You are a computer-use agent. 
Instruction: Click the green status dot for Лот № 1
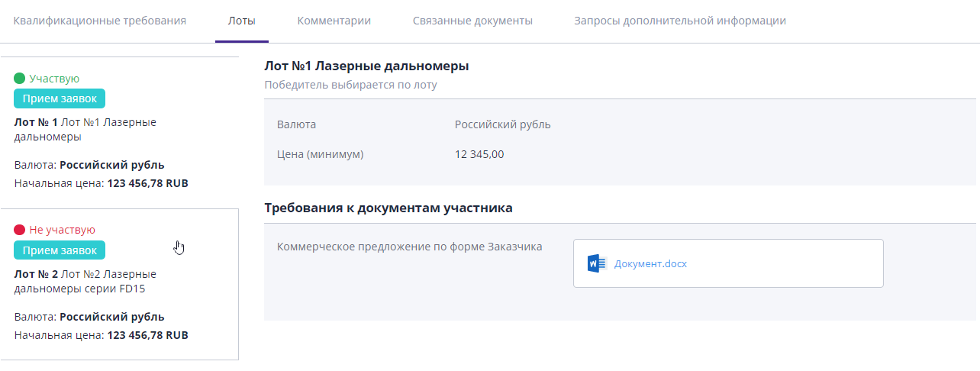[20, 79]
